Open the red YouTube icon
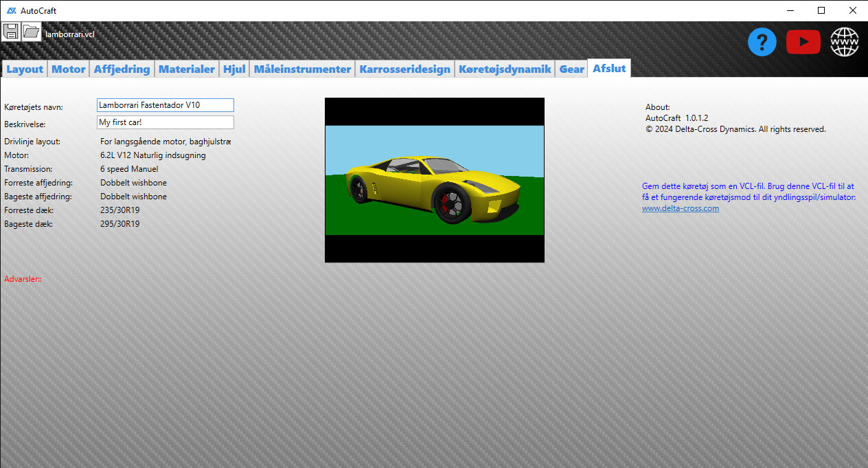868x468 pixels. [803, 43]
